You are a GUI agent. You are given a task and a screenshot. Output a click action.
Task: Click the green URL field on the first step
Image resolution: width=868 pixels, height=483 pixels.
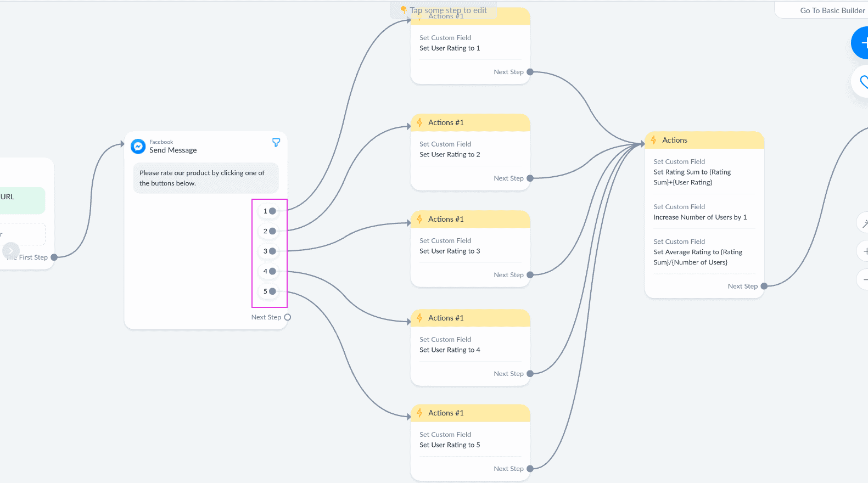click(x=23, y=200)
